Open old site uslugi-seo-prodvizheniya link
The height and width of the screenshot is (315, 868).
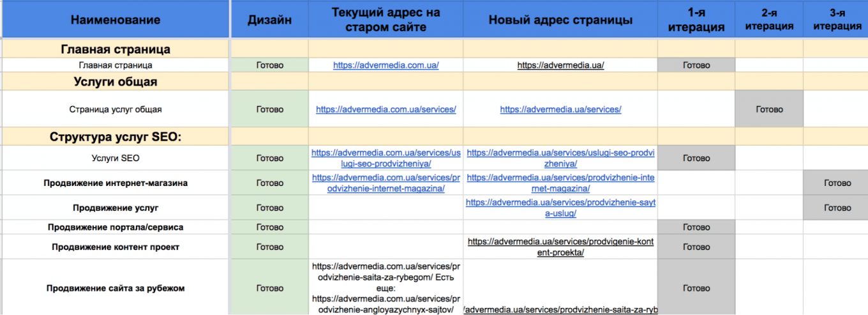pyautogui.click(x=385, y=158)
